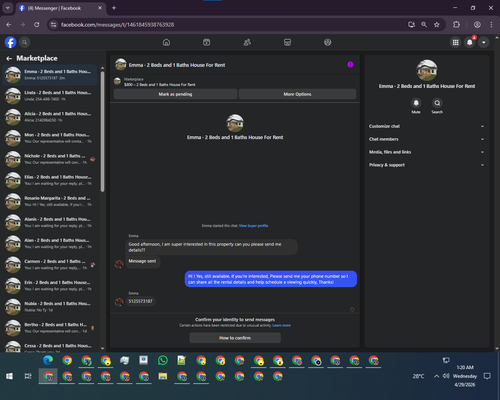Open the Windows Start menu

click(9, 376)
